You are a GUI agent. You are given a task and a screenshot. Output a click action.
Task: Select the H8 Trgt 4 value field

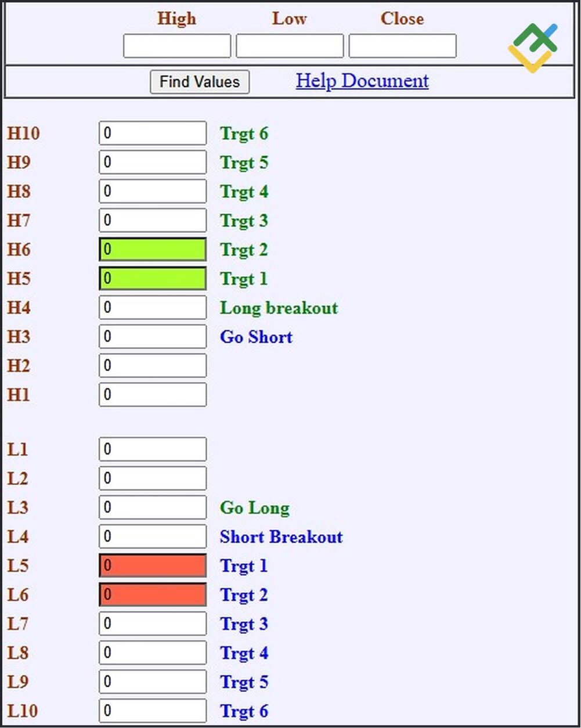click(x=153, y=191)
